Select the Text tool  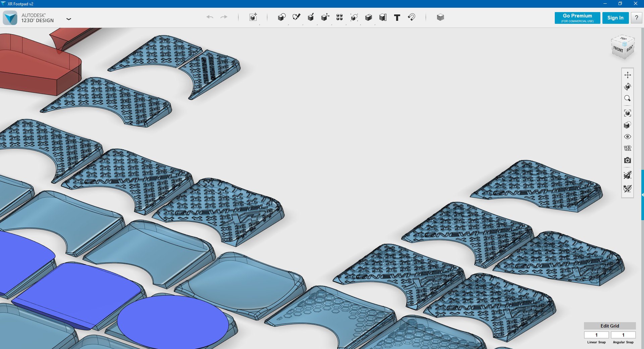tap(397, 18)
